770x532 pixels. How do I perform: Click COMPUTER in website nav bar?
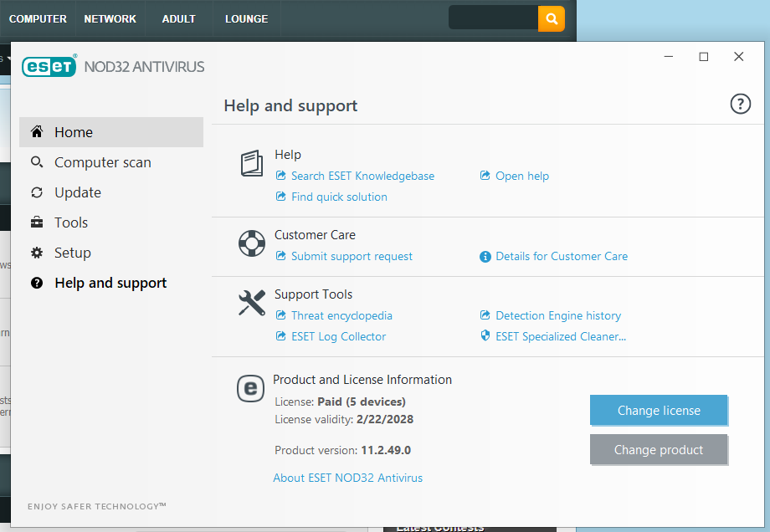38,18
